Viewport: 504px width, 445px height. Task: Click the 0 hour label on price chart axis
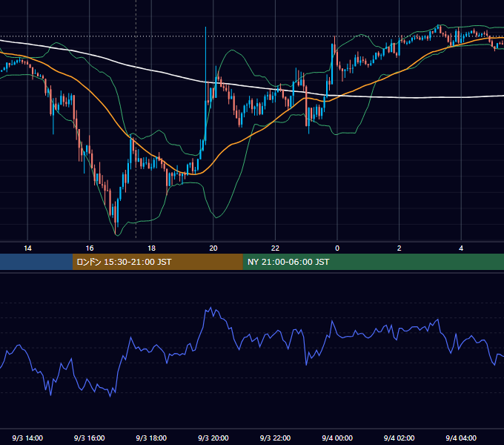337,248
